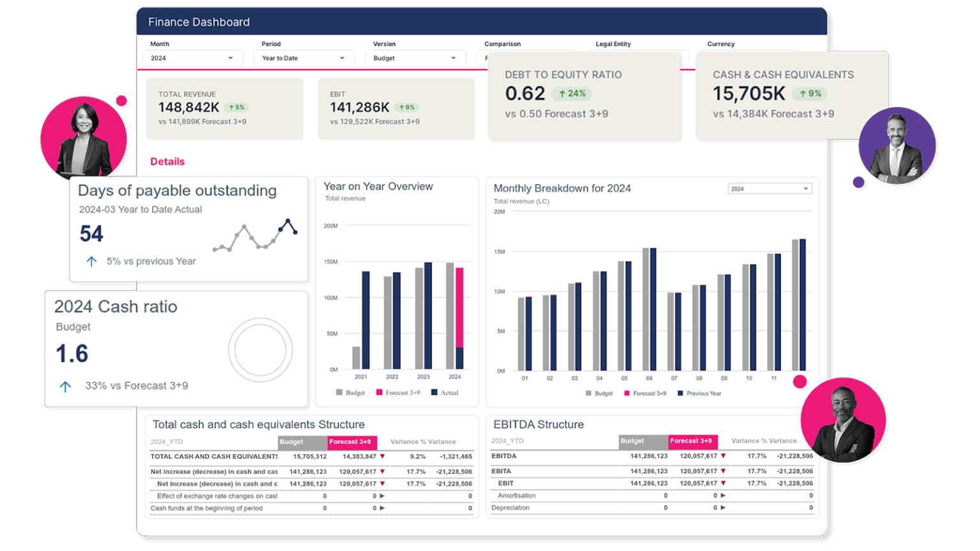Click the up-arrow beside 33% vs Forecast 3+9
Image resolution: width=980 pixels, height=551 pixels.
point(64,385)
